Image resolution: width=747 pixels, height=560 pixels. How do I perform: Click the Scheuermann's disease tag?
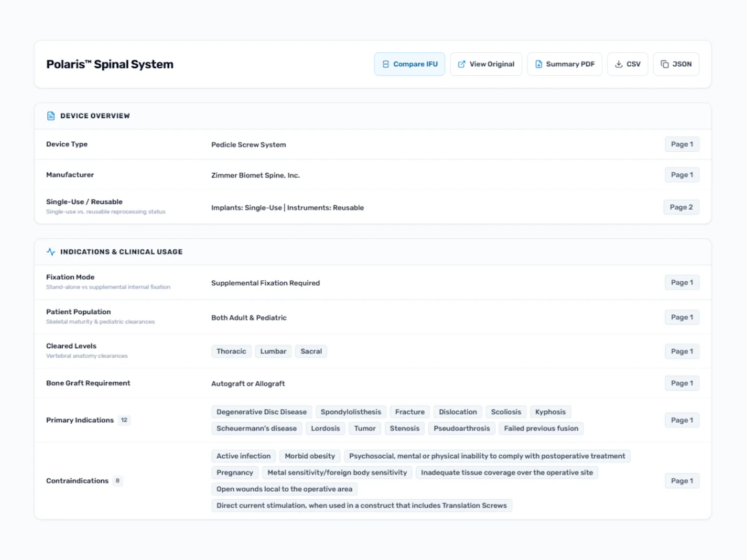(257, 428)
